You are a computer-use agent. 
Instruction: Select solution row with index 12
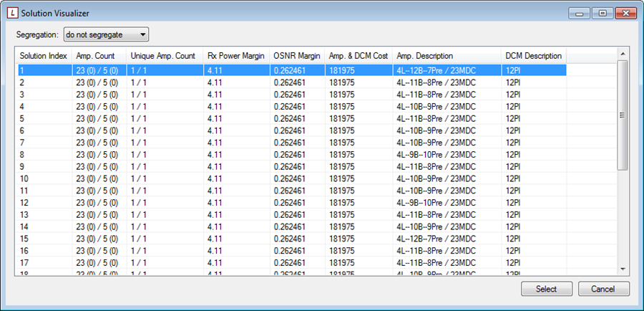pos(291,203)
